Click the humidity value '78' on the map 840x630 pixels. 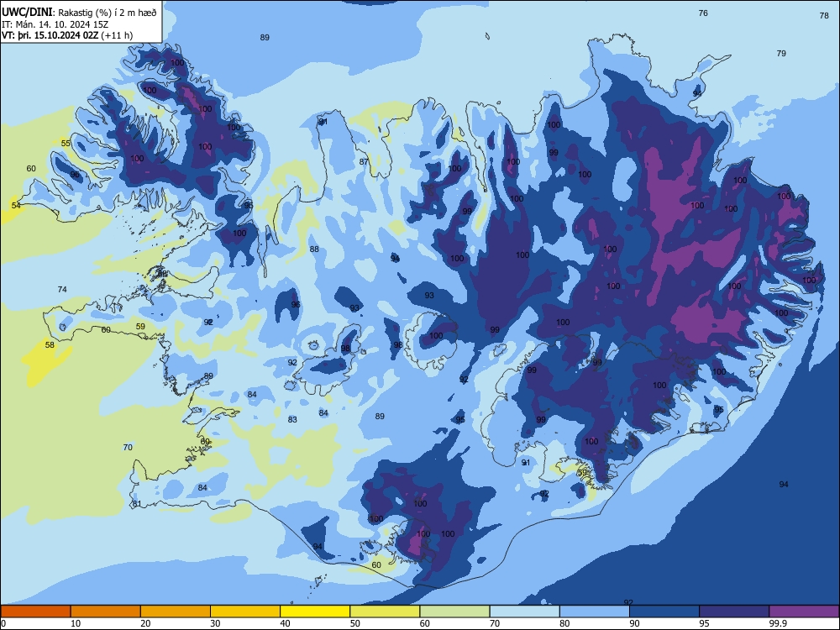coord(825,15)
